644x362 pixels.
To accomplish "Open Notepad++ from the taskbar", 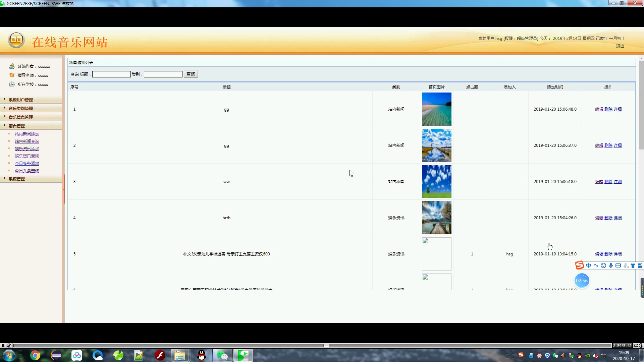I will click(139, 355).
